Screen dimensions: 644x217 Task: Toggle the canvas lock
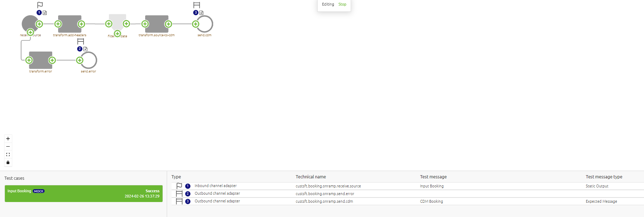point(8,162)
